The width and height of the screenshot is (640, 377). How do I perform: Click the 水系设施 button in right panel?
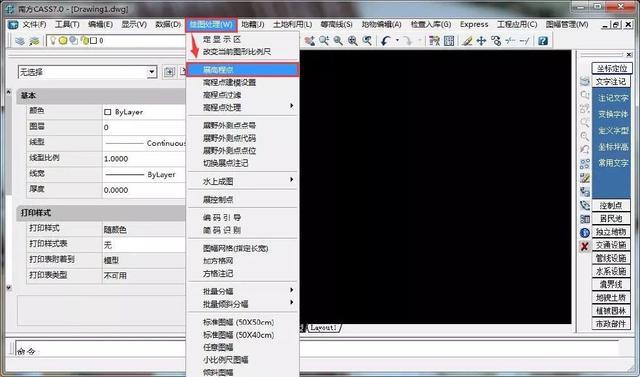(611, 271)
